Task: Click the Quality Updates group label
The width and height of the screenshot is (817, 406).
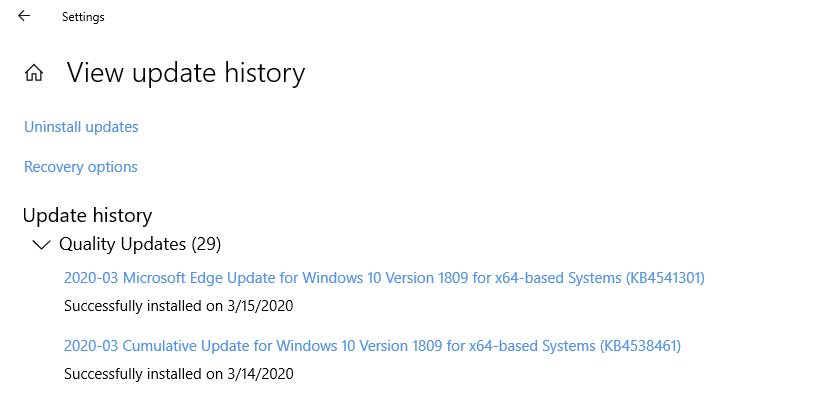Action: point(120,244)
